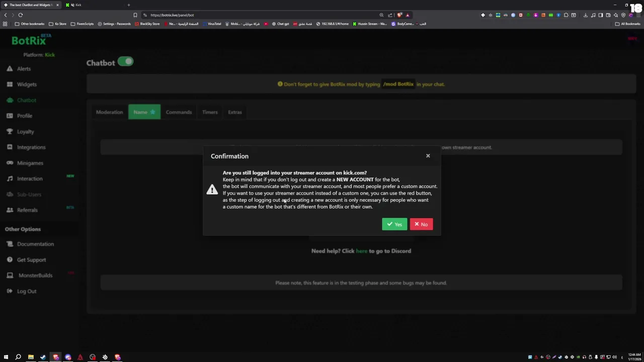Go back in browser history
The image size is (644, 362).
tap(6, 15)
